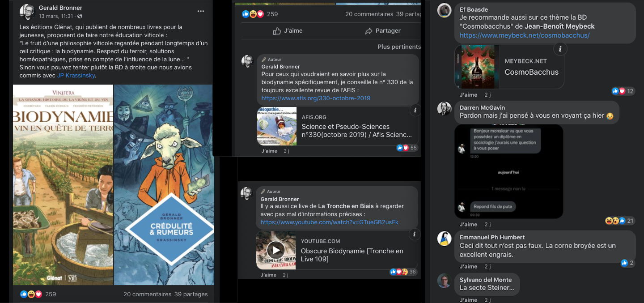Click info icon on AFIS.ORG link preview
This screenshot has height=303, width=644.
(415, 110)
